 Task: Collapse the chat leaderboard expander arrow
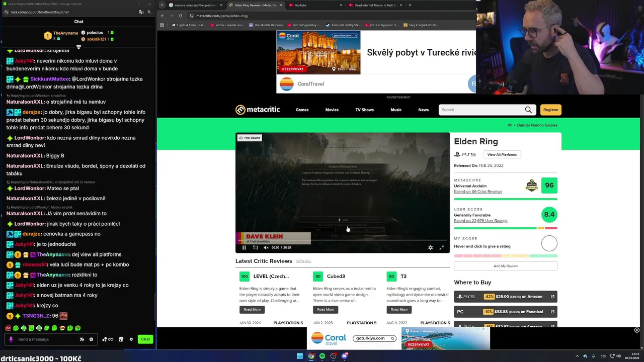pyautogui.click(x=78, y=47)
